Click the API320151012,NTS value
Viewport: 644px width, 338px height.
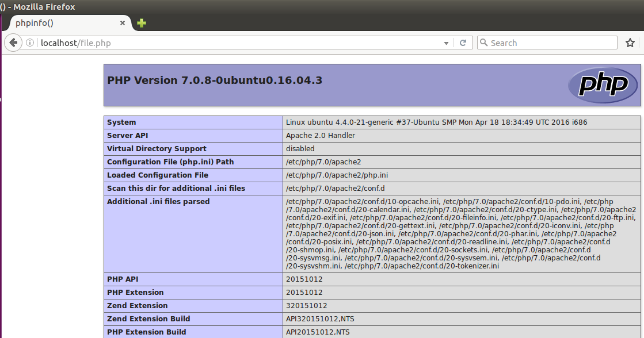[320, 318]
